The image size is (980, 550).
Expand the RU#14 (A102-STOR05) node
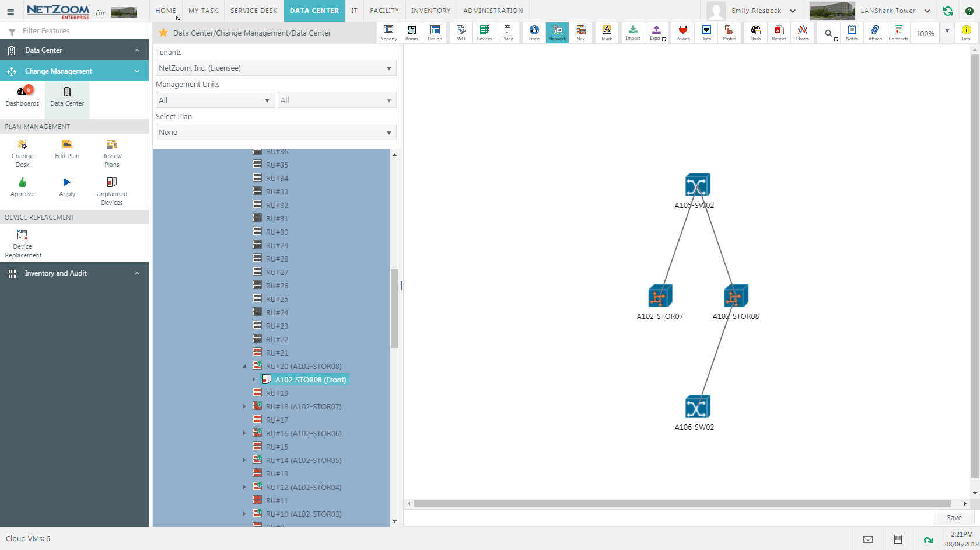244,460
